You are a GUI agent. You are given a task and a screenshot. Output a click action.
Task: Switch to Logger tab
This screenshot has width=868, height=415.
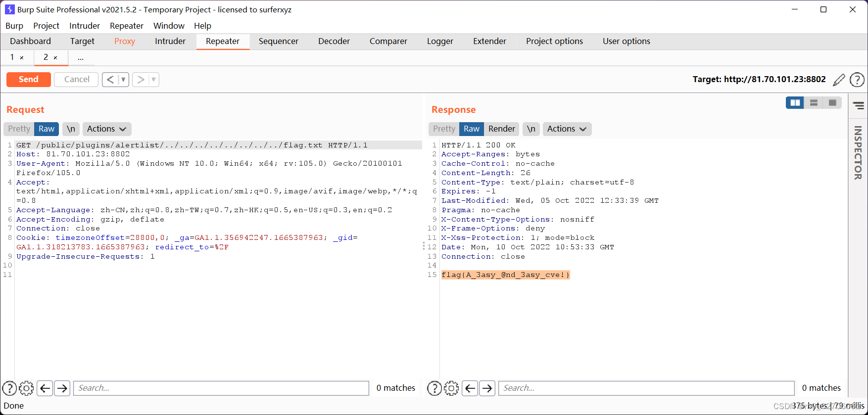point(440,41)
